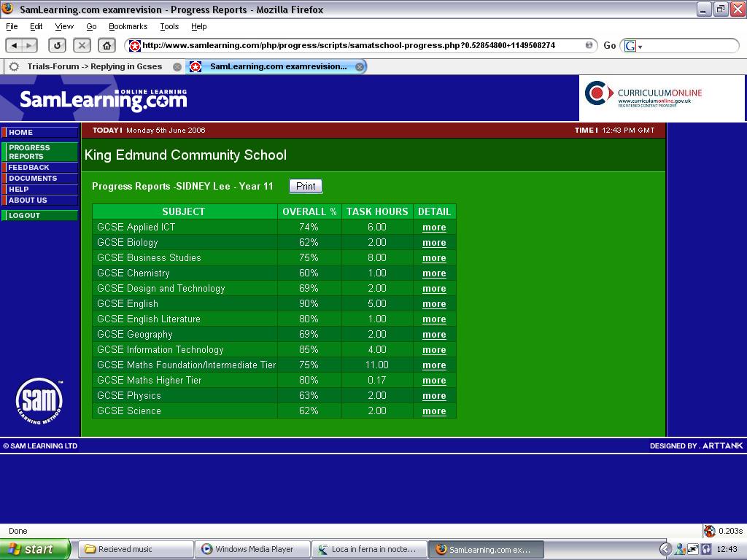Open the Edit menu

tap(36, 27)
